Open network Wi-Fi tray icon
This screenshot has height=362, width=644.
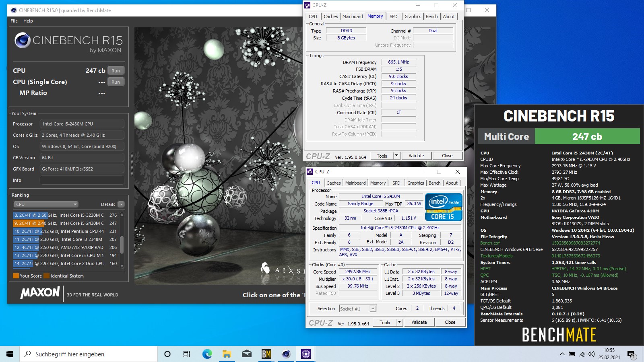pos(582,354)
